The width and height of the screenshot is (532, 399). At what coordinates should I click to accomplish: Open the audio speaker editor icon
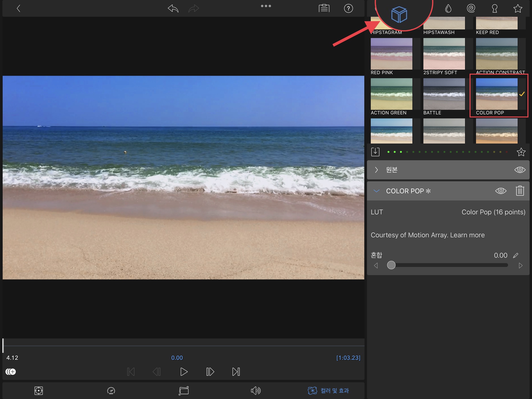pos(255,391)
